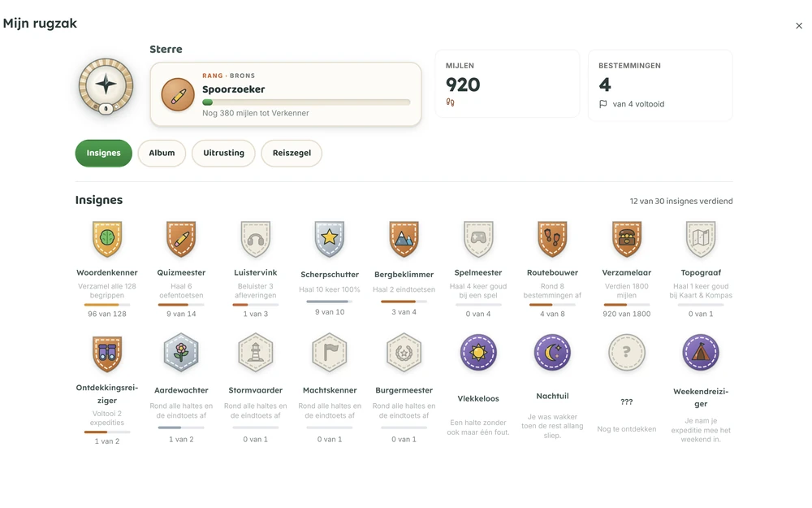Viewport: 812px width, 508px height.
Task: Click the Nachtuil moon badge
Action: 552,353
